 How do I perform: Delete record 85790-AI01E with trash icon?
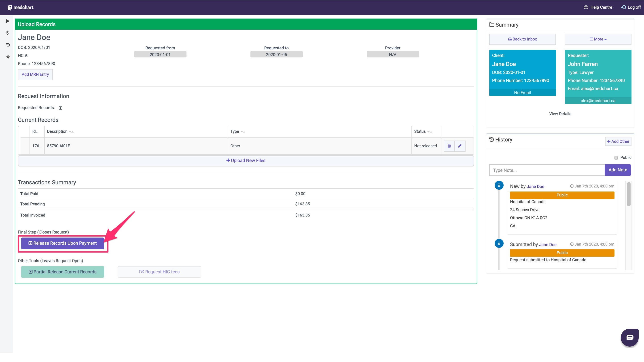(x=449, y=146)
